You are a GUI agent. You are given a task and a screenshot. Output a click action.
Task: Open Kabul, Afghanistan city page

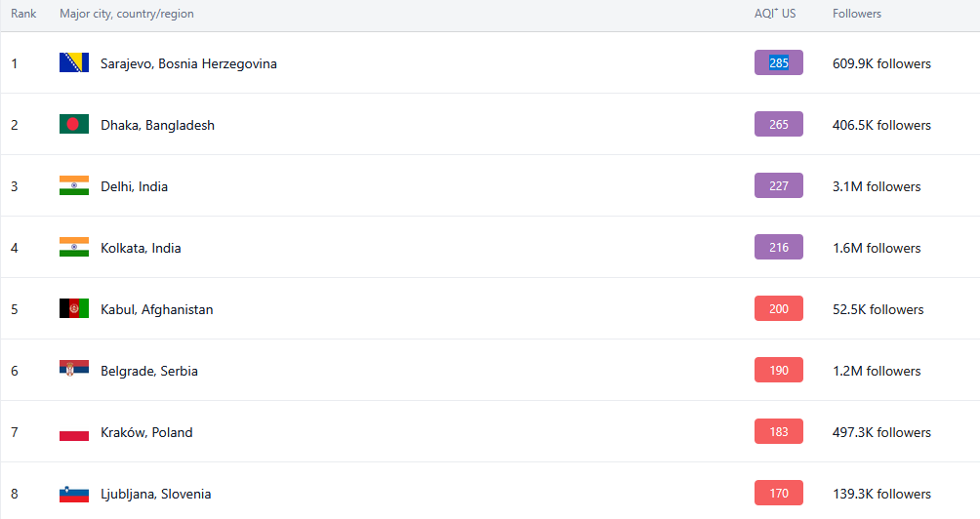156,309
